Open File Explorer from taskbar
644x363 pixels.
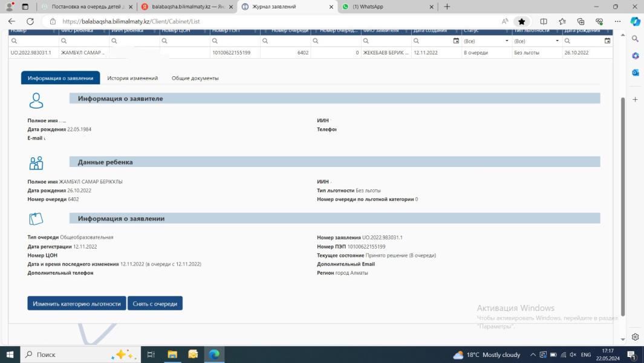tap(172, 355)
